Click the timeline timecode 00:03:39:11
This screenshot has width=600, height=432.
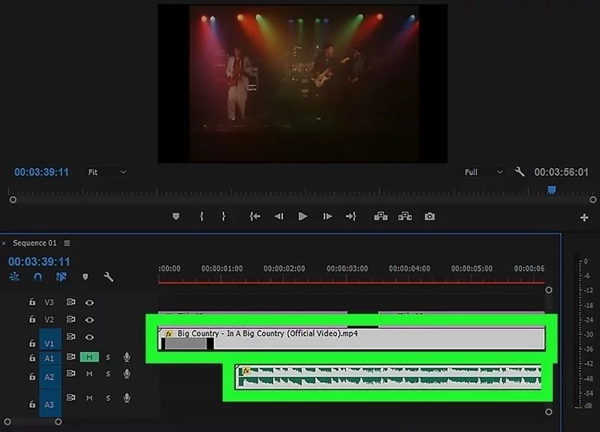coord(39,262)
